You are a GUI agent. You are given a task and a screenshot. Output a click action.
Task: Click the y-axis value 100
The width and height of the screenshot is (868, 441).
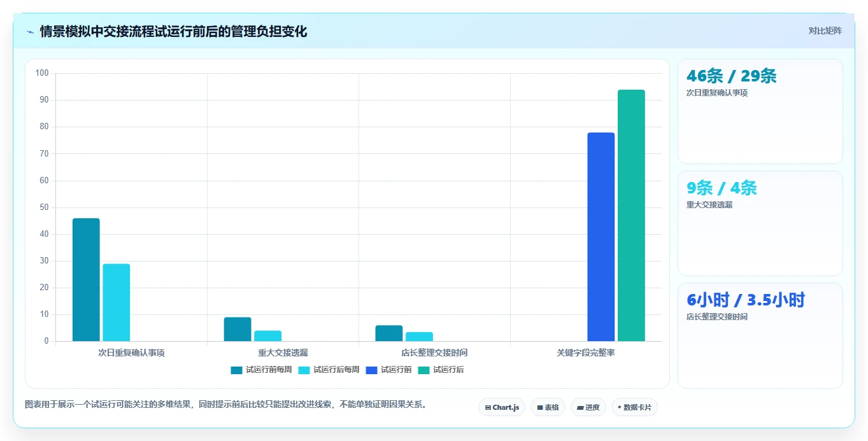(x=42, y=73)
